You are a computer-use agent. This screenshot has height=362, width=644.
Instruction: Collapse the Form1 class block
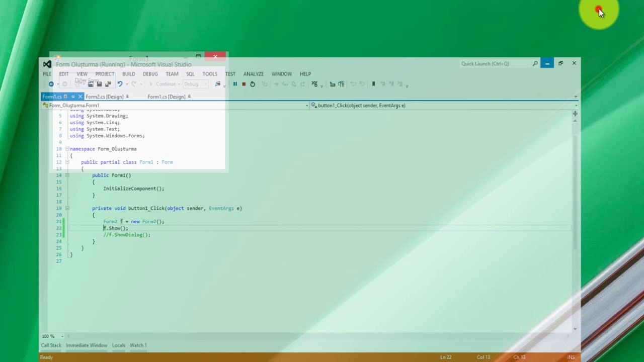click(x=67, y=162)
